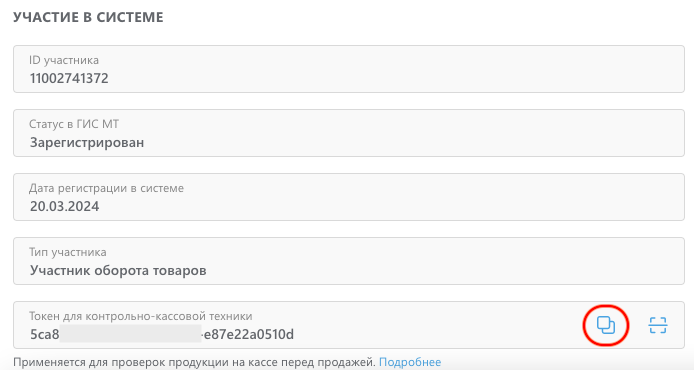Image resolution: width=694 pixels, height=370 pixels.
Task: Click the participant ID value 11002741372
Action: pyautogui.click(x=69, y=78)
